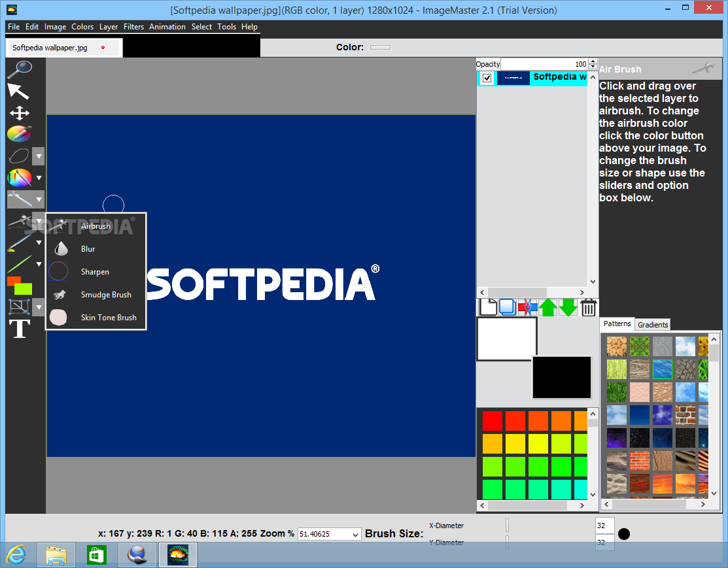This screenshot has width=728, height=568.
Task: Adjust the X-Diameter brush slider
Action: pyautogui.click(x=508, y=526)
